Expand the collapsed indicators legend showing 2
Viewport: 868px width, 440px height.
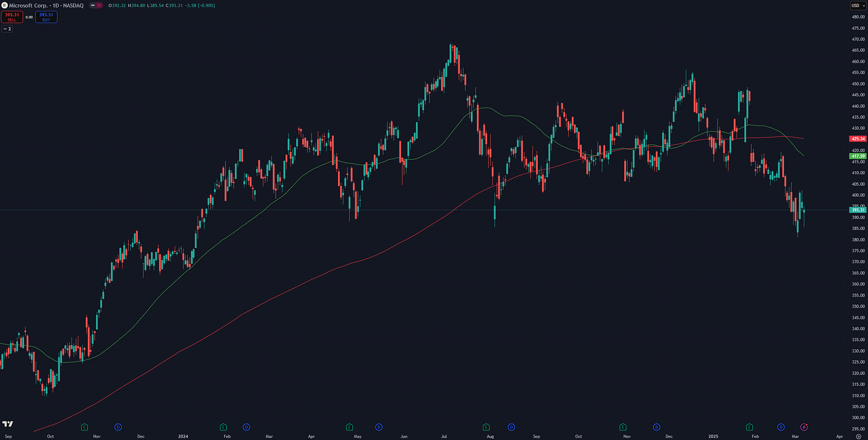click(7, 29)
